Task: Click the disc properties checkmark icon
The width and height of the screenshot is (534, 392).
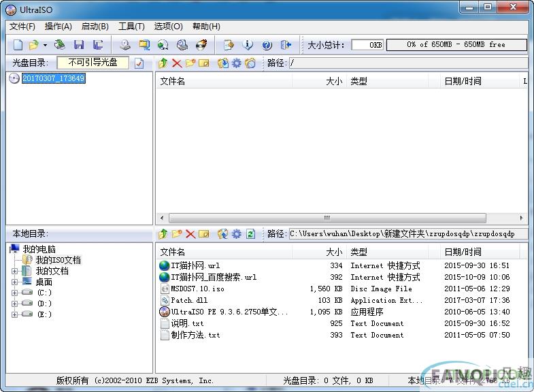Action: 139,63
